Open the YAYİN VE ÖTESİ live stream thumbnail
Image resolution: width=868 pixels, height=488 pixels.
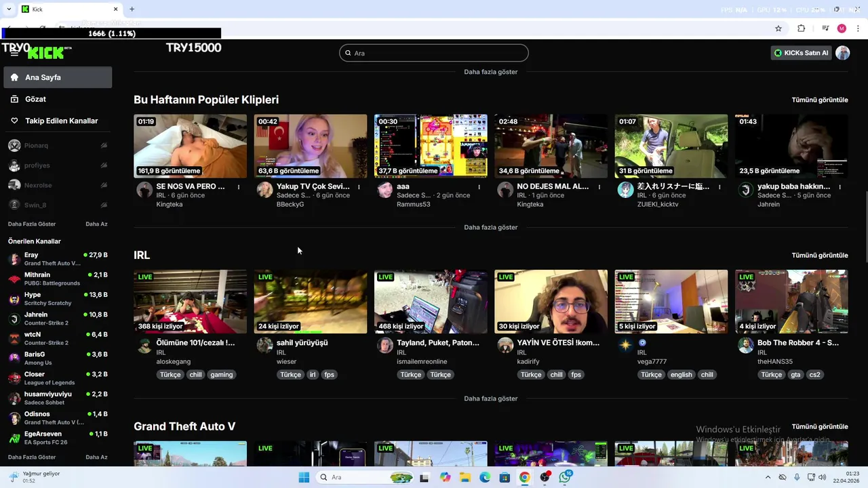551,302
